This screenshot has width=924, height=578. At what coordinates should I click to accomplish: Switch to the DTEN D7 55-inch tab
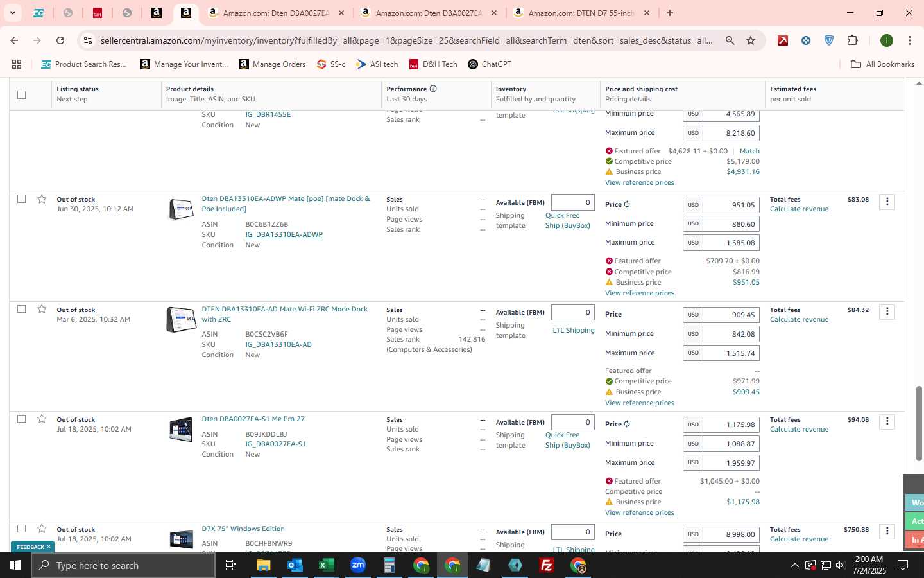click(x=582, y=13)
